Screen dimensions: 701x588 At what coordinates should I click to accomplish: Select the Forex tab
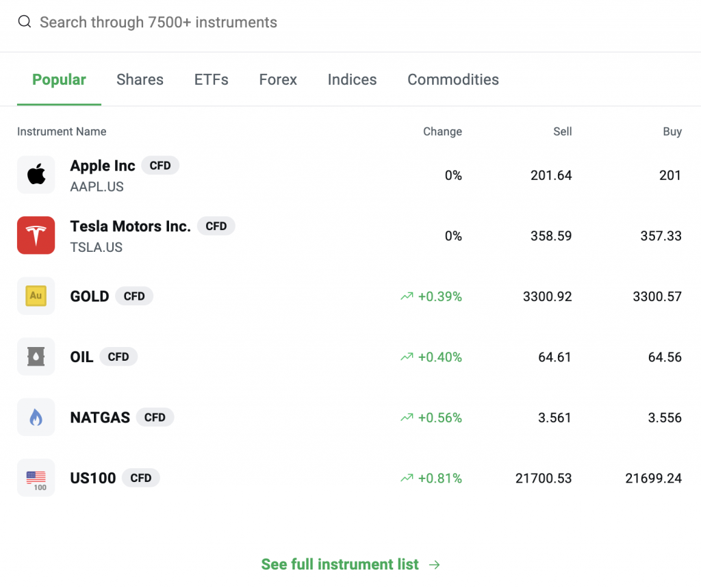(278, 79)
